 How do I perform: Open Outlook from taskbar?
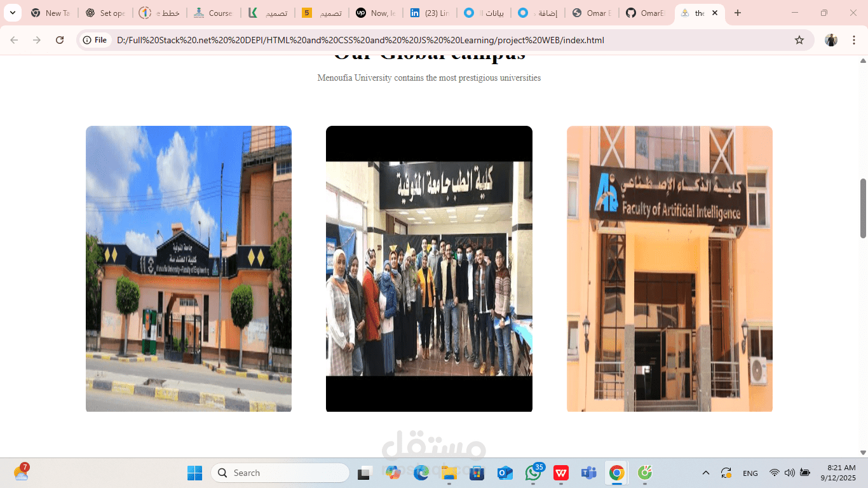coord(505,473)
